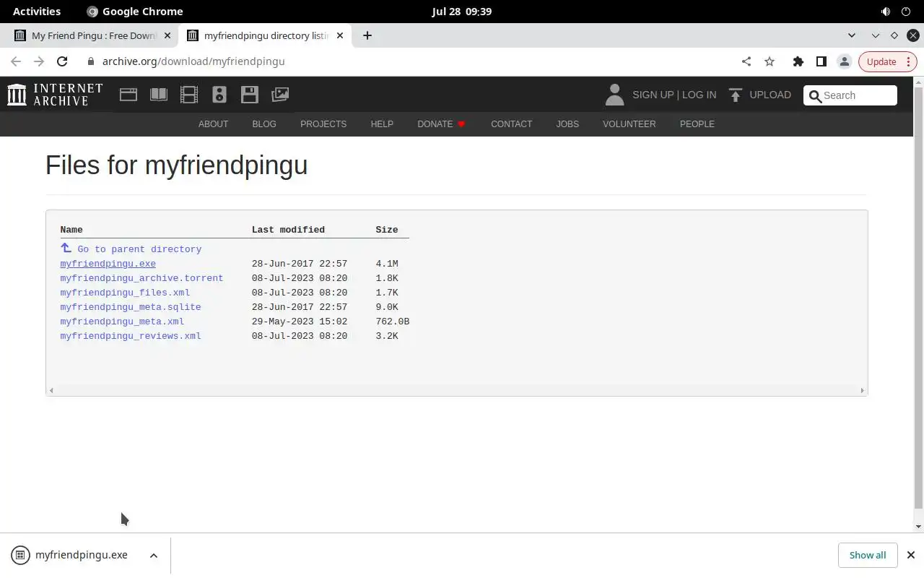Click the file listing horizontal scrollbar left arrow
This screenshot has height=578, width=924.
click(51, 391)
